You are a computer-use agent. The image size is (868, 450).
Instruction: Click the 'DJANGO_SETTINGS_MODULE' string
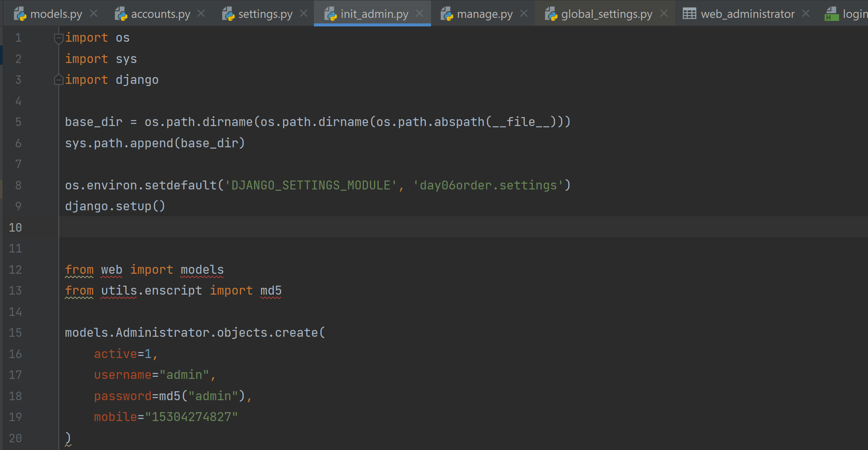(311, 185)
